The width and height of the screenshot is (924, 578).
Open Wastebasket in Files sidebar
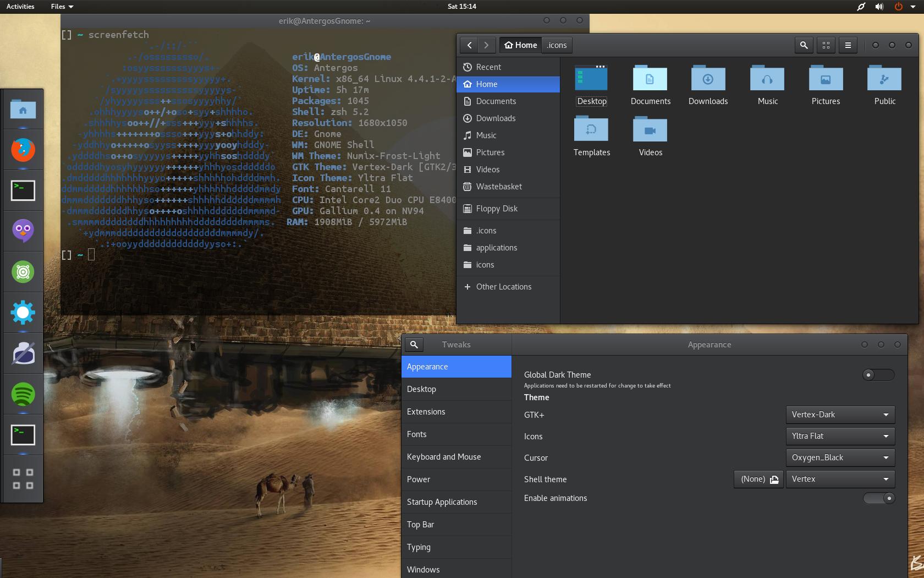tap(508, 187)
